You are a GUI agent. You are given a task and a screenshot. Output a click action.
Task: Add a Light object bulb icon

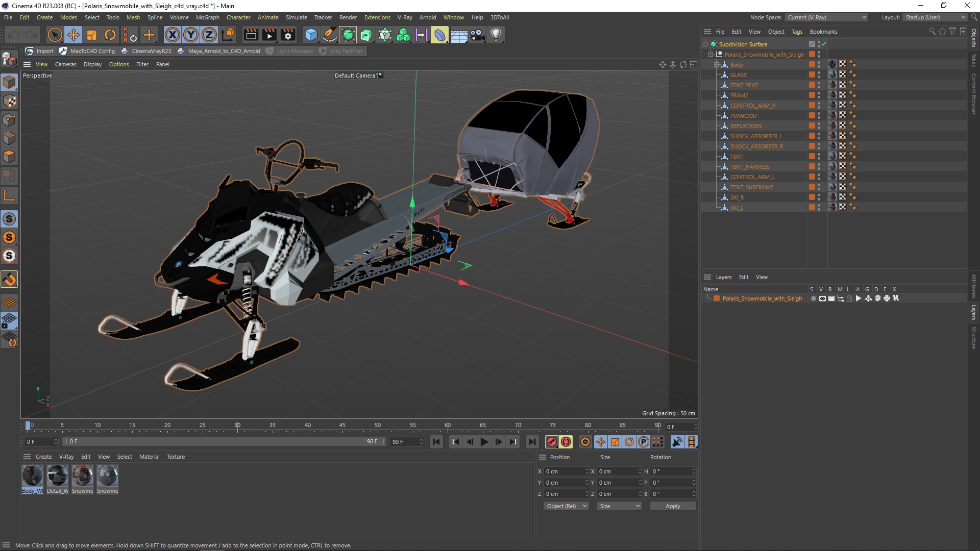[x=496, y=35]
